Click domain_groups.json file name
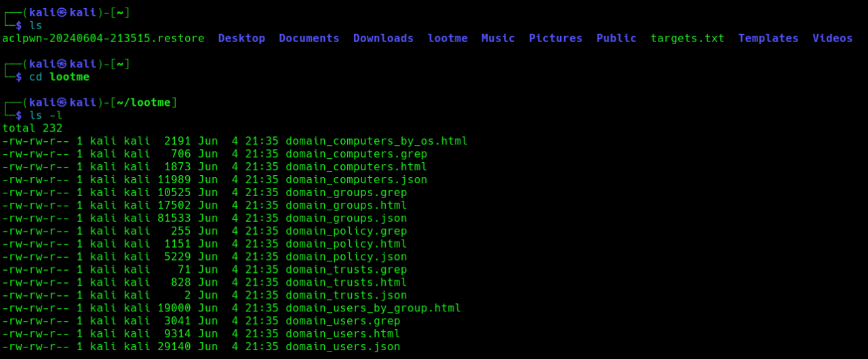Image resolution: width=868 pixels, height=359 pixels. coord(346,219)
